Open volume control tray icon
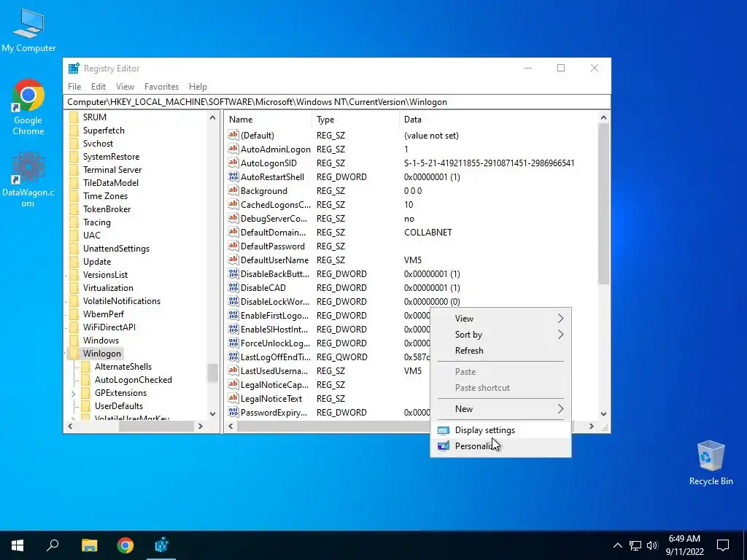The image size is (747, 560). 652,545
